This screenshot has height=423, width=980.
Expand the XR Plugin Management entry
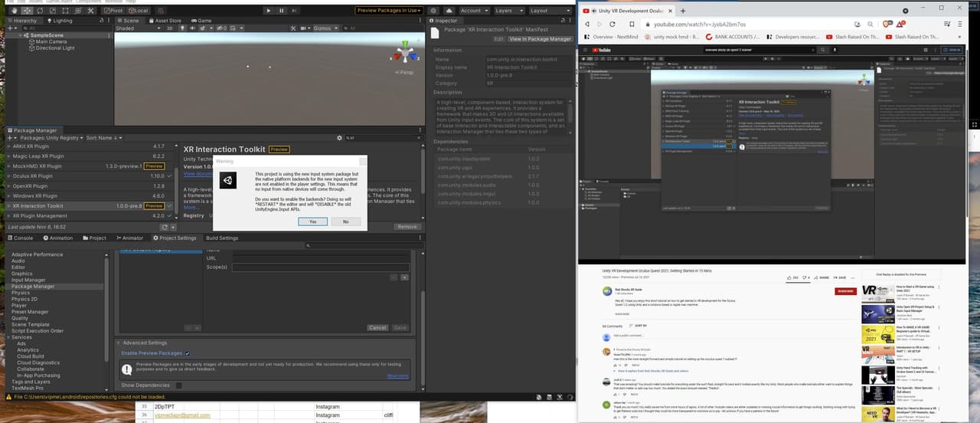click(x=9, y=216)
